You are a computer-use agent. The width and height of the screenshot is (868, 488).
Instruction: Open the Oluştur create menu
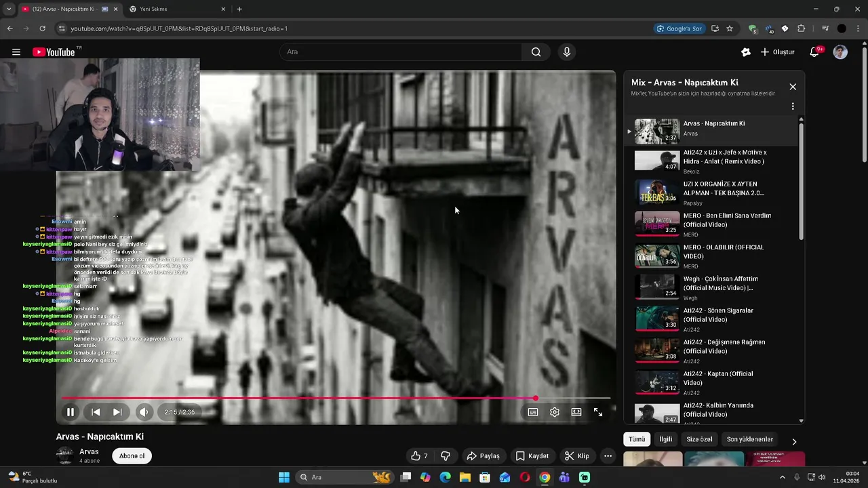click(x=778, y=52)
